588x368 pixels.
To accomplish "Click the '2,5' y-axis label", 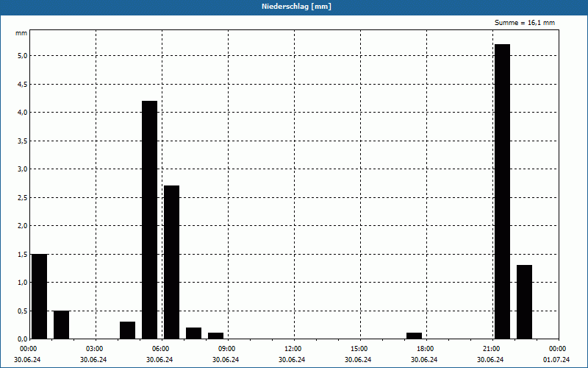I will pyautogui.click(x=23, y=197).
